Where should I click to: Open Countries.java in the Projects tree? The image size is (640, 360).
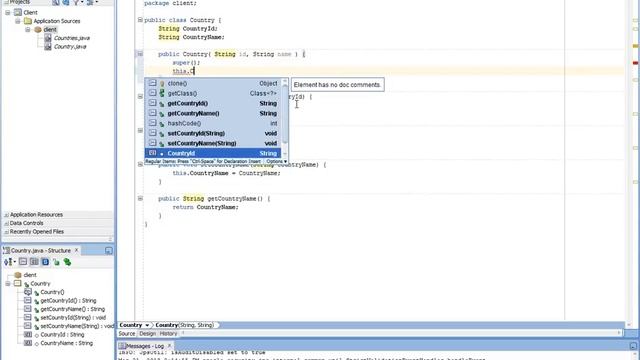tap(72, 38)
